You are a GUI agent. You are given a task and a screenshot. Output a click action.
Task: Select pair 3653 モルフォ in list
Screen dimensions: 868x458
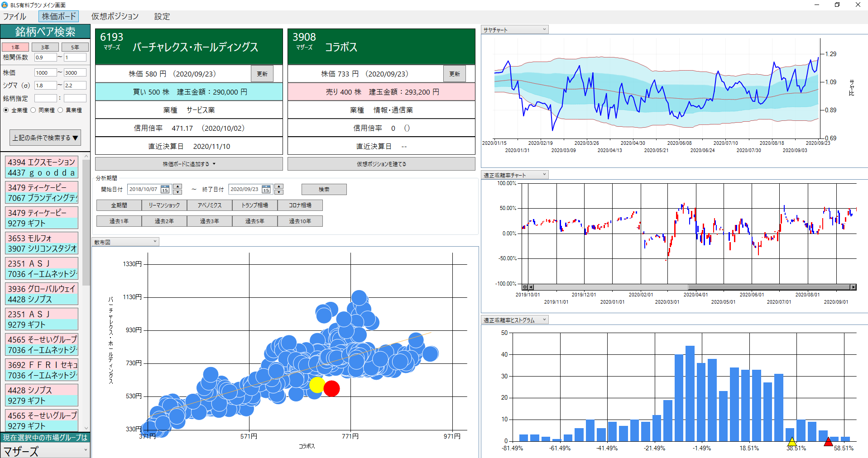tap(42, 238)
